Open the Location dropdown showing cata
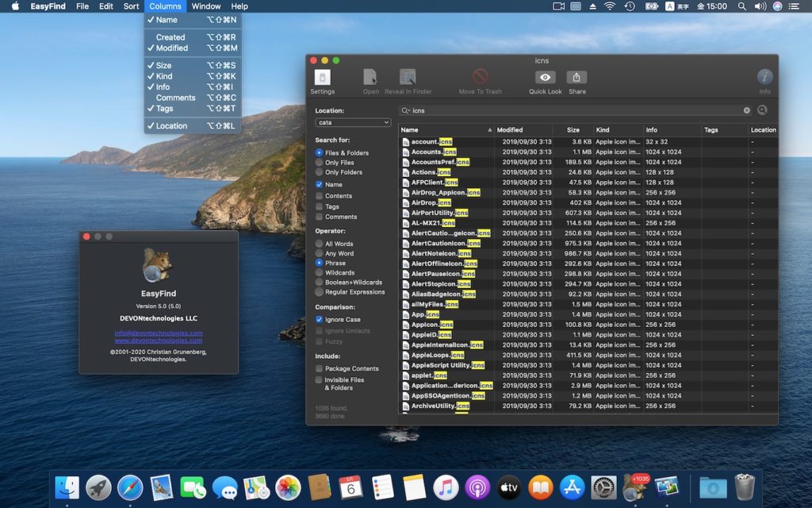The width and height of the screenshot is (812, 508). (353, 123)
